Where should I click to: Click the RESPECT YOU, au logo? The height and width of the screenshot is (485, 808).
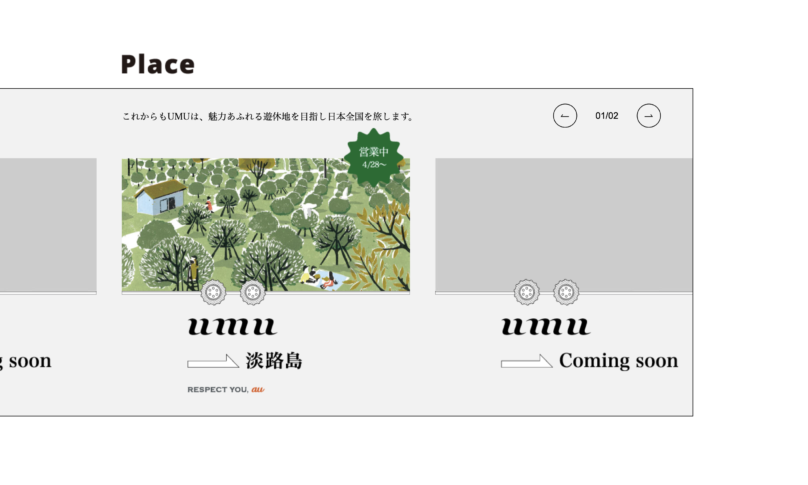pos(226,390)
